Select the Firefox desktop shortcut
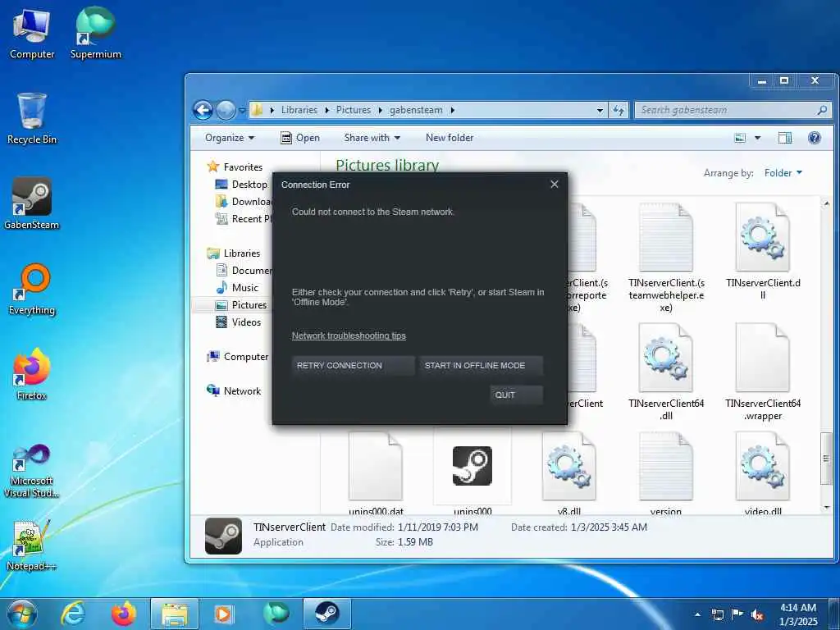This screenshot has width=840, height=630. [x=32, y=374]
